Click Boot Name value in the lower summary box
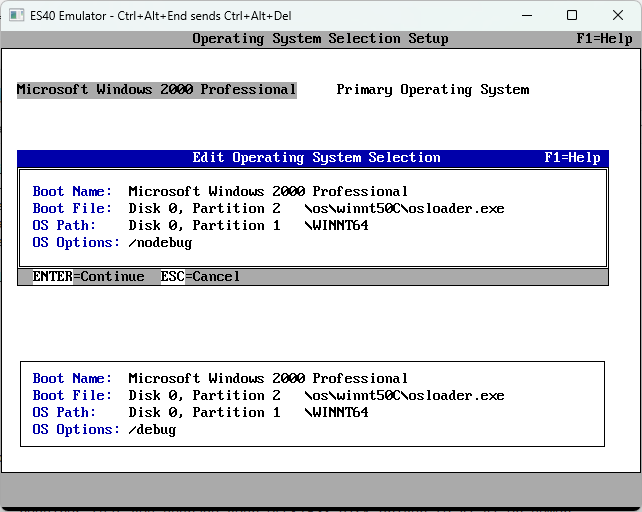The height and width of the screenshot is (512, 642). coord(268,378)
